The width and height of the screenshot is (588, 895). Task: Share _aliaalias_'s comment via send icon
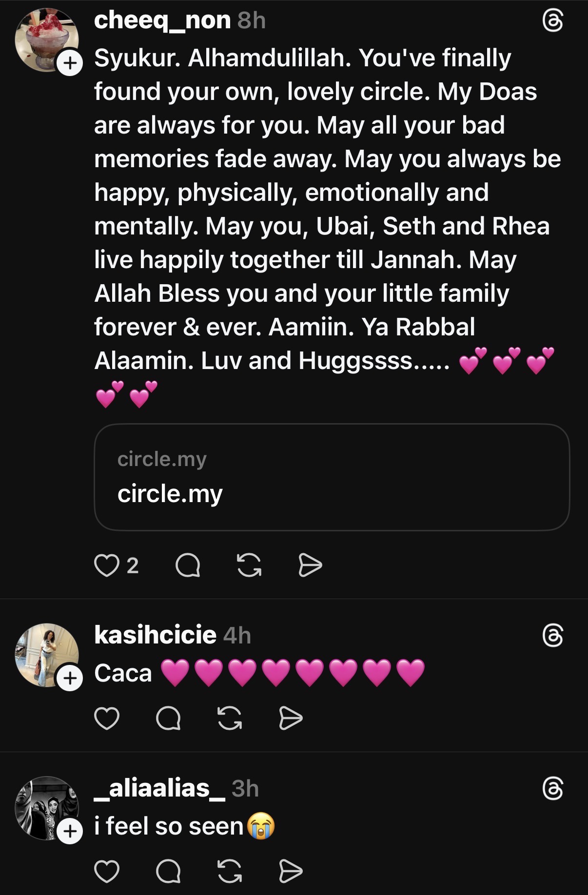(291, 872)
